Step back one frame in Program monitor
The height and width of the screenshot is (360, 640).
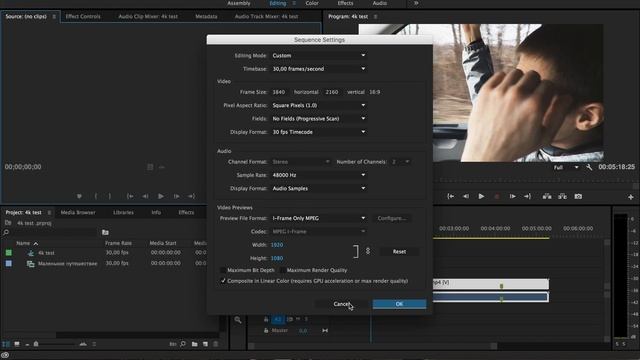466,196
